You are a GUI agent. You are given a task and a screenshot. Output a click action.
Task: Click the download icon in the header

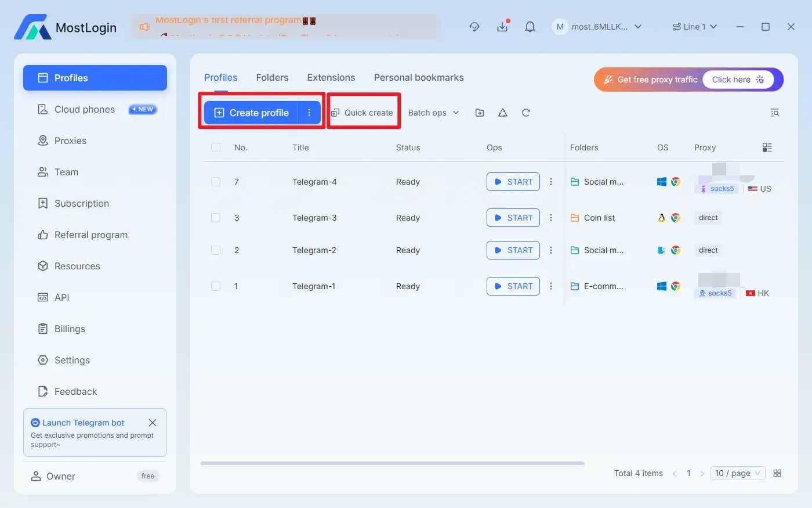click(x=502, y=27)
